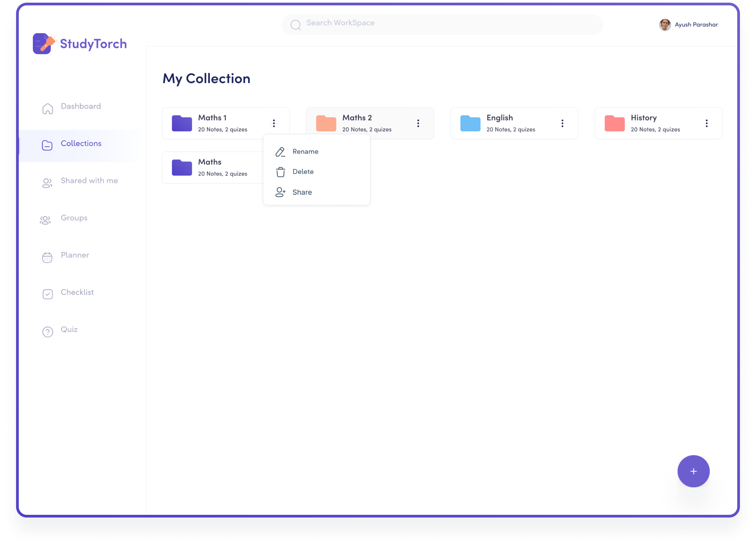Screen dimensions: 756x547
Task: Choose Rename from the context menu
Action: [305, 151]
